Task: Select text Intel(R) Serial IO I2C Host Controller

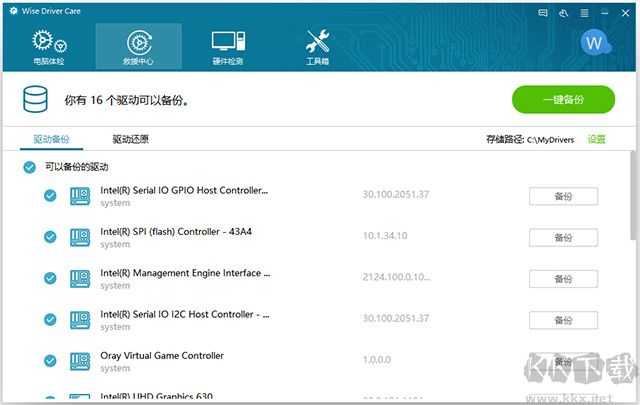Action: (184, 314)
